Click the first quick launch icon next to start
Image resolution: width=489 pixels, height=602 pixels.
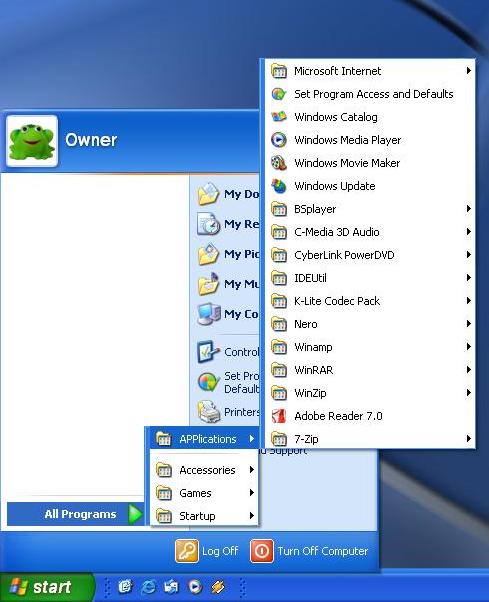click(x=125, y=587)
